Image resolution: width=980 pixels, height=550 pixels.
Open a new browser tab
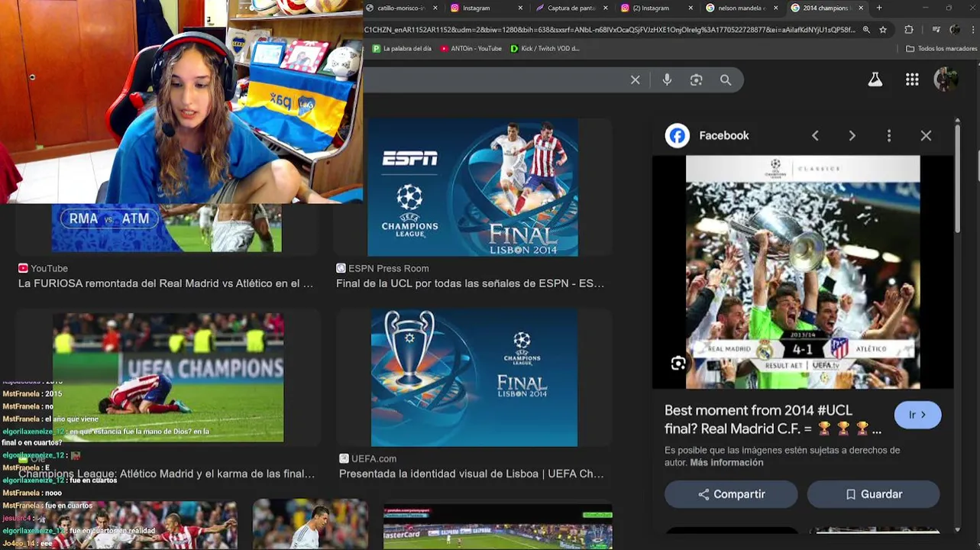[879, 8]
